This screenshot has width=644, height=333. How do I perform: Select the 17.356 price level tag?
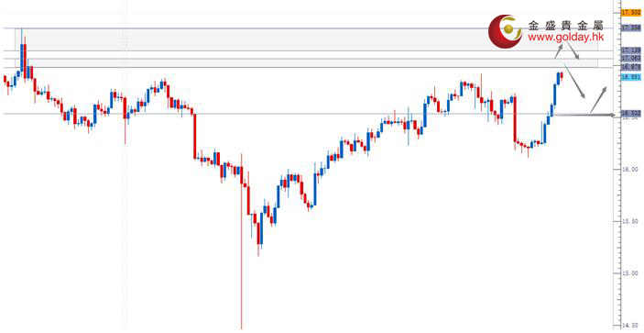coord(632,28)
